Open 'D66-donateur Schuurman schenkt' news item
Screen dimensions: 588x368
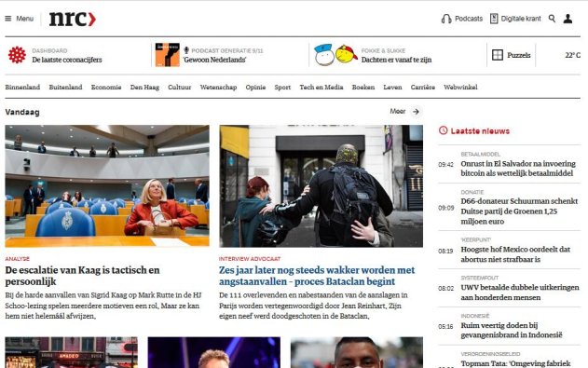tap(519, 211)
